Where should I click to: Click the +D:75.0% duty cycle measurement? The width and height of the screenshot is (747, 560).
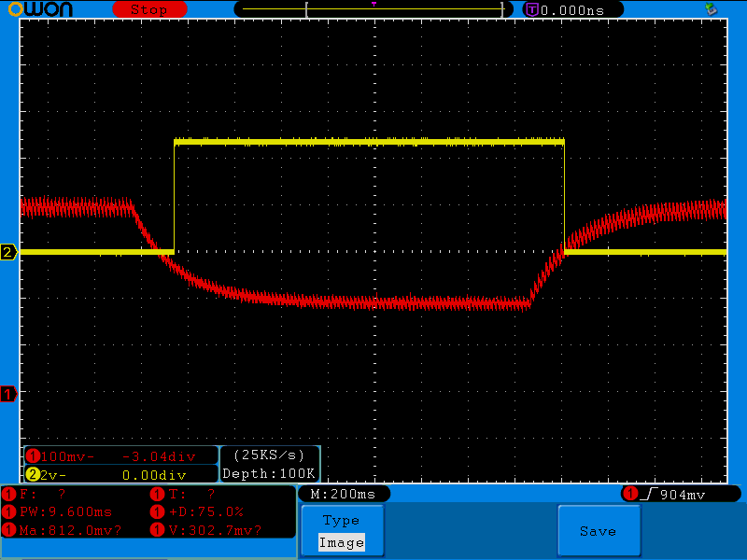tap(205, 511)
